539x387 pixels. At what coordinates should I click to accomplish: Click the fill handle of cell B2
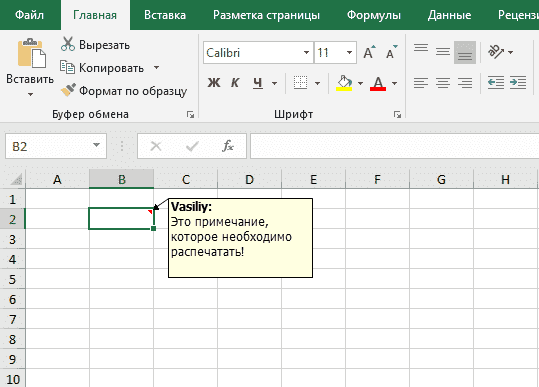tap(153, 229)
